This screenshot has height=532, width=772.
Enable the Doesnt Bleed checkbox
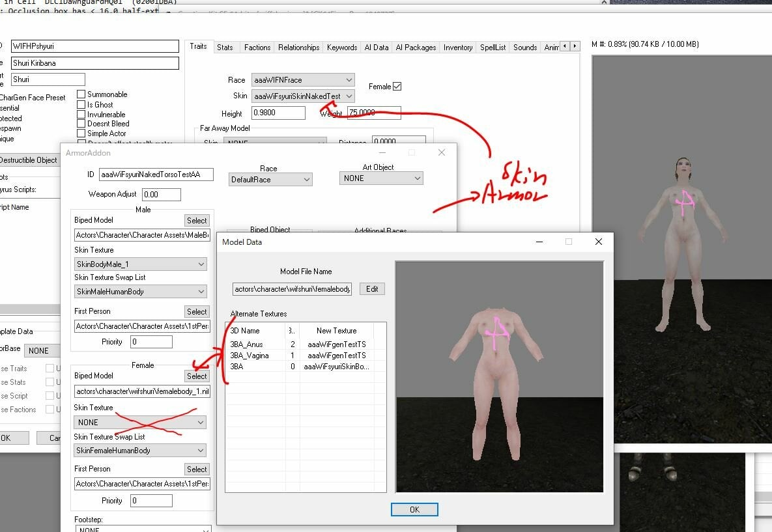coord(81,124)
